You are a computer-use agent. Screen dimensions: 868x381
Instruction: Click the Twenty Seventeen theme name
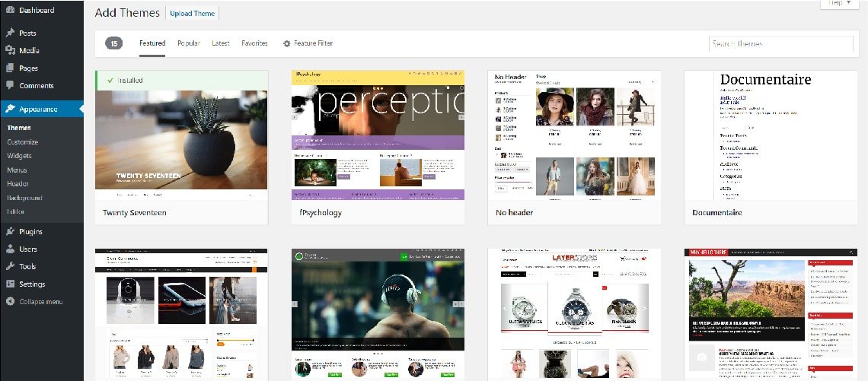tap(135, 212)
